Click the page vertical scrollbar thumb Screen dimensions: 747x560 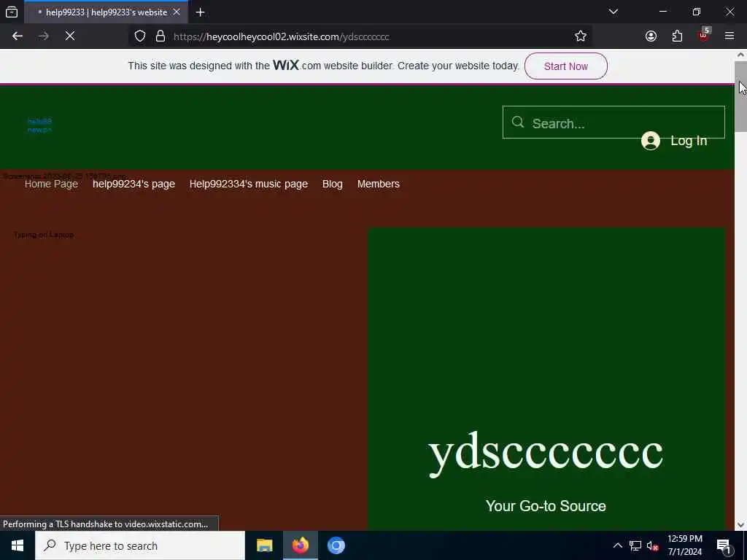pos(740,96)
